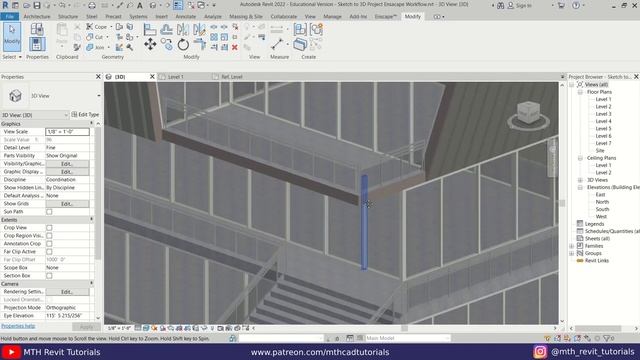Toggle the Sun Path checkbox
The height and width of the screenshot is (360, 640).
tap(49, 212)
